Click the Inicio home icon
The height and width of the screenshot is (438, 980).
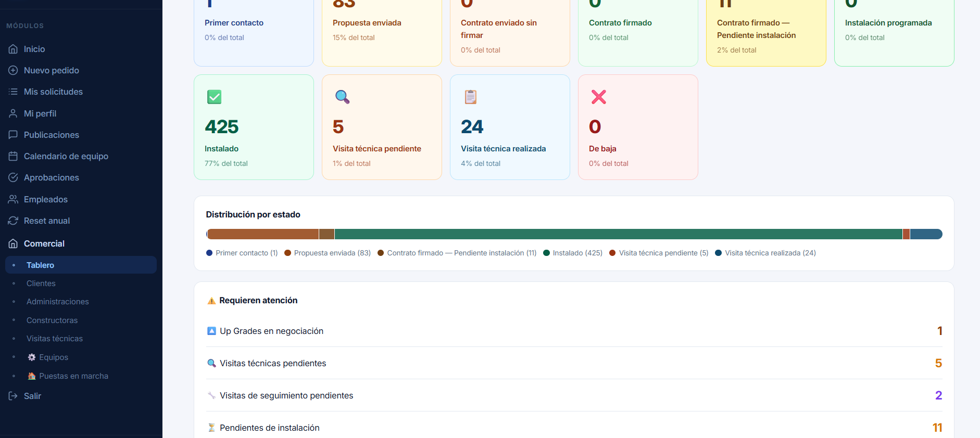coord(13,49)
